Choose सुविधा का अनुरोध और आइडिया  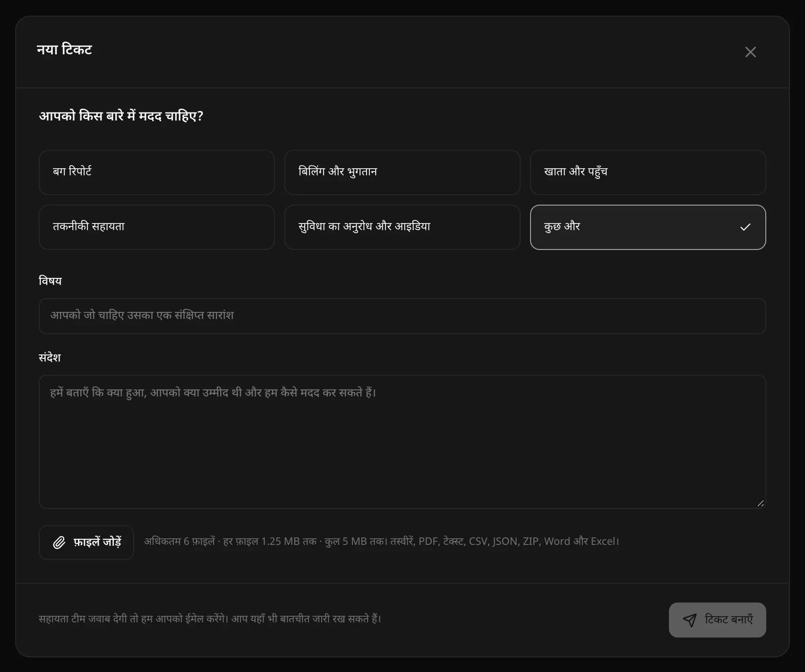[x=402, y=227]
